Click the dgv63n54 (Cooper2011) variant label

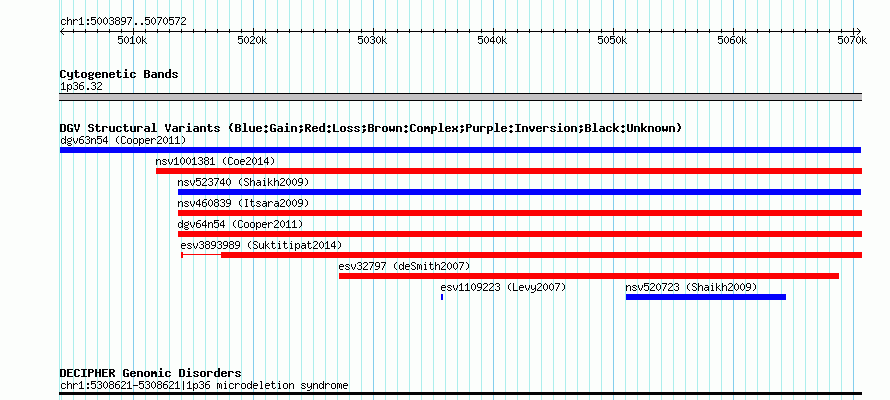[123, 140]
